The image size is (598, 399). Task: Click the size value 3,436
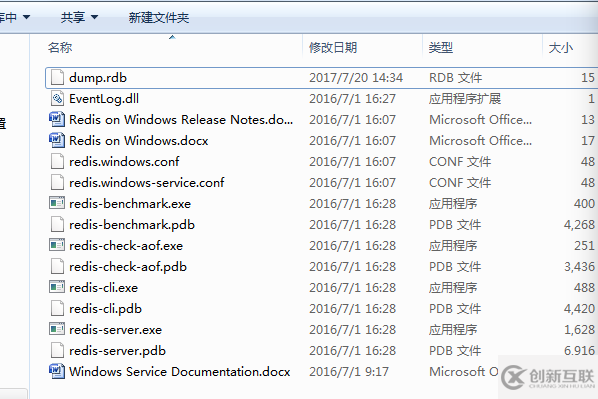coord(579,267)
